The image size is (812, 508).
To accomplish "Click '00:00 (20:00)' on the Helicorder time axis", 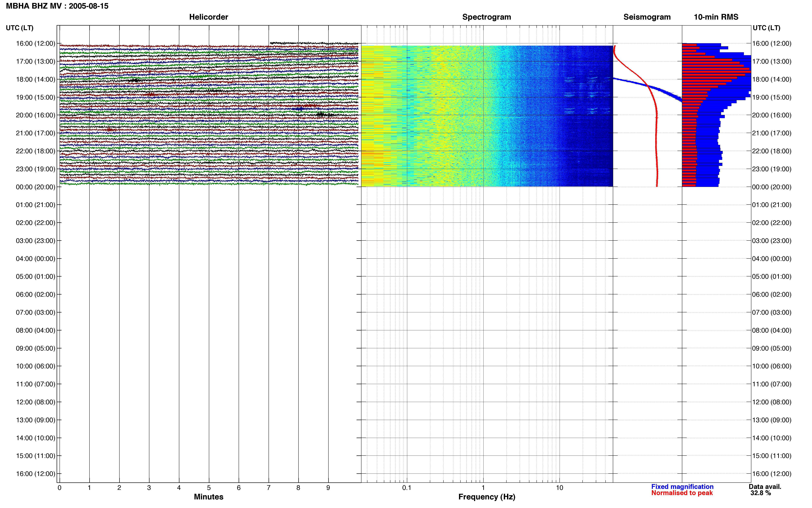I will [x=36, y=187].
